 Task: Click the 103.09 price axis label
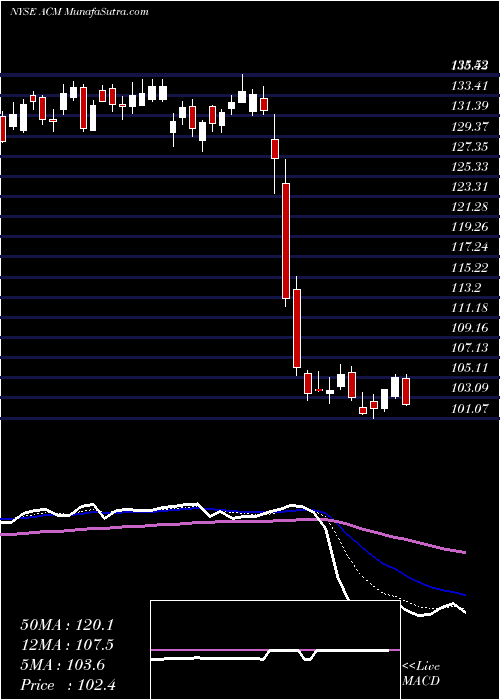coord(470,388)
